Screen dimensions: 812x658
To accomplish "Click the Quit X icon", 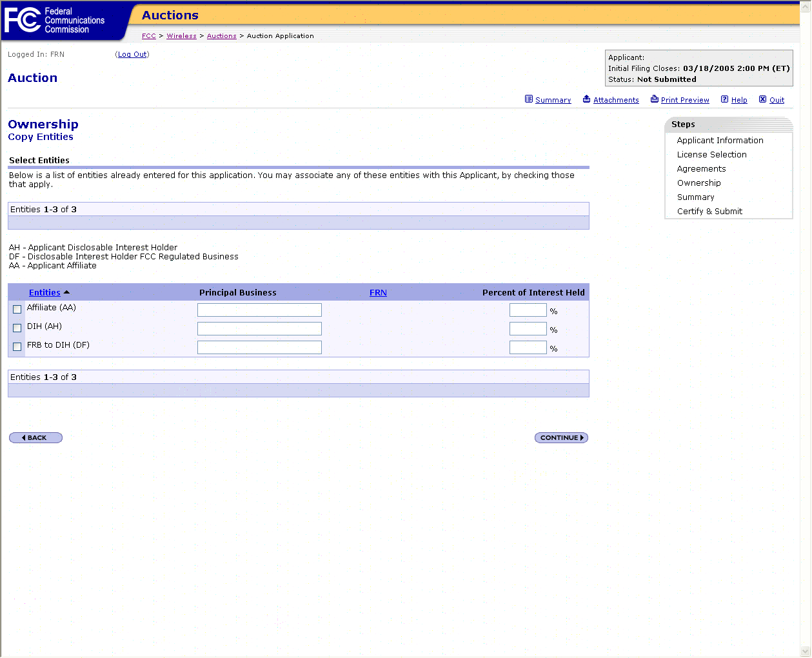I will coord(762,99).
